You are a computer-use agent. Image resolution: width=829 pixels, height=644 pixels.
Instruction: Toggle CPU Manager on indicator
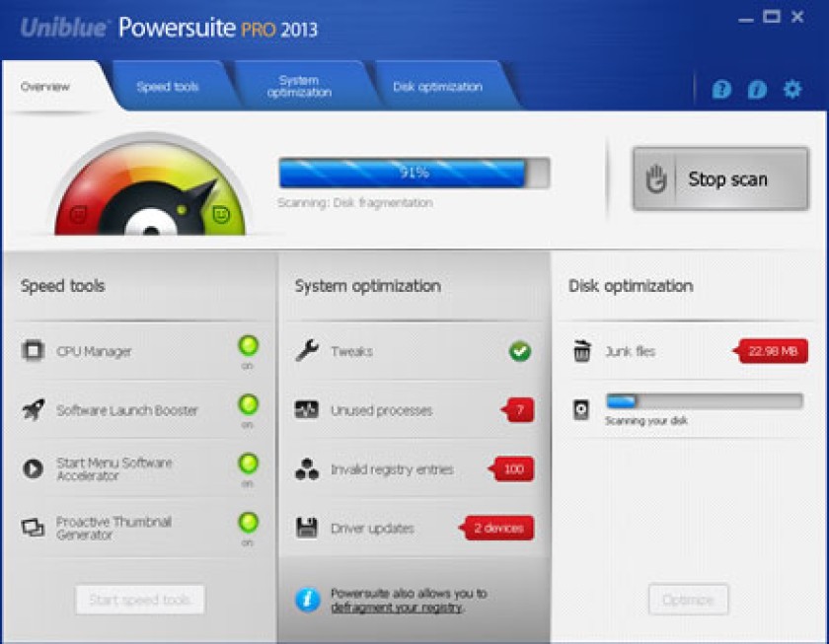[x=248, y=345]
